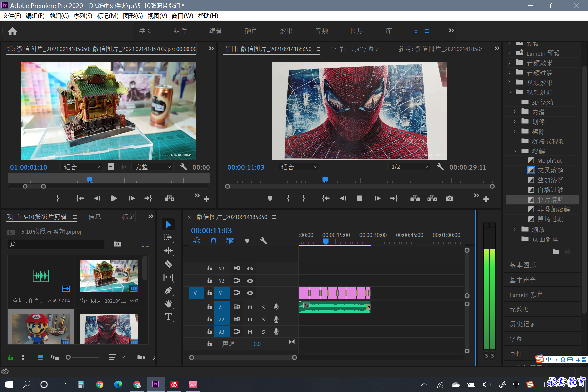
Task: Toggle lock on A3 track
Action: pos(210,331)
